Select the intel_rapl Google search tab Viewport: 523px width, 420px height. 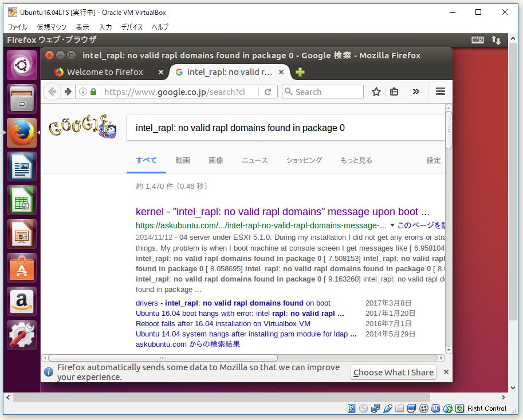(x=230, y=72)
